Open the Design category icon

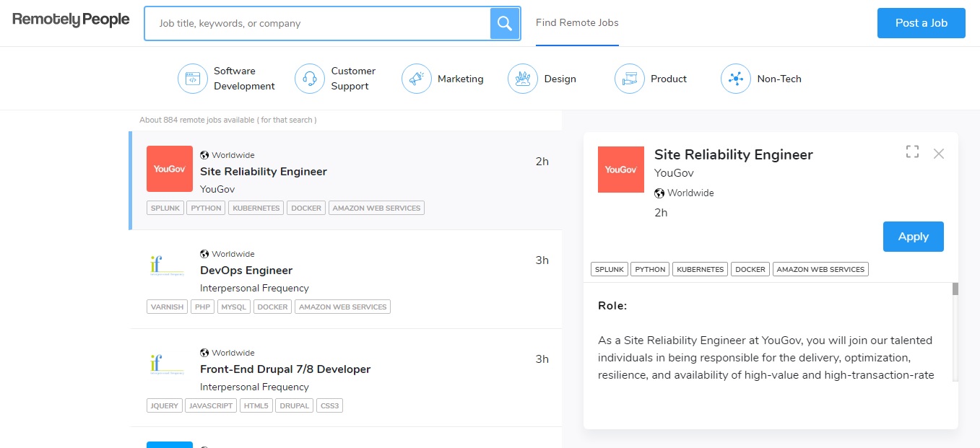[523, 79]
